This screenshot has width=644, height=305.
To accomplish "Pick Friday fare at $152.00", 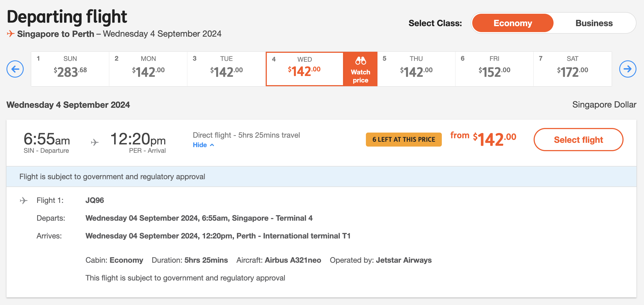I will pyautogui.click(x=494, y=69).
